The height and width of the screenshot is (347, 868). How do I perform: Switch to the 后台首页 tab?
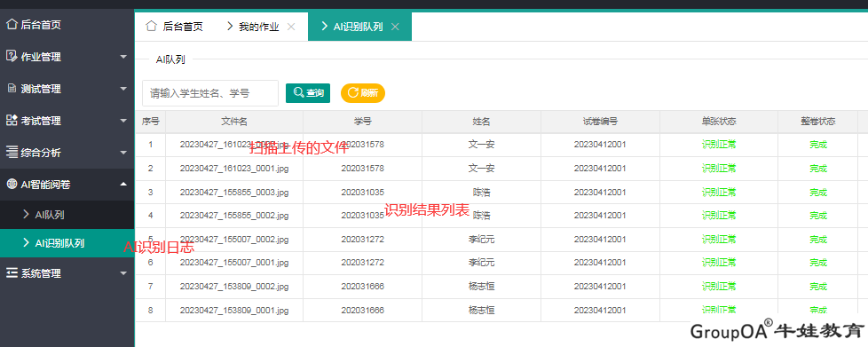coord(174,27)
